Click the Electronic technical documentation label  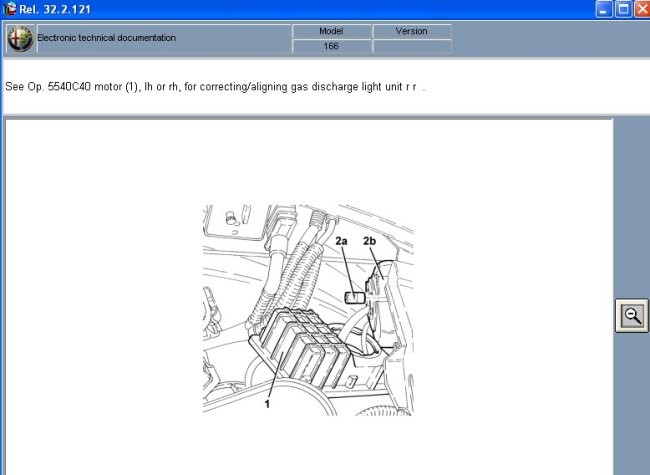(107, 38)
